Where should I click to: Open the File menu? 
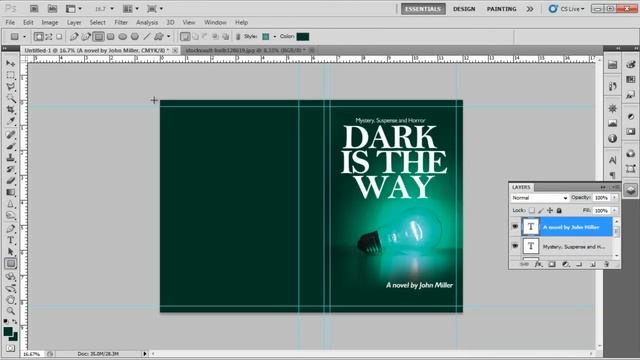[x=10, y=22]
